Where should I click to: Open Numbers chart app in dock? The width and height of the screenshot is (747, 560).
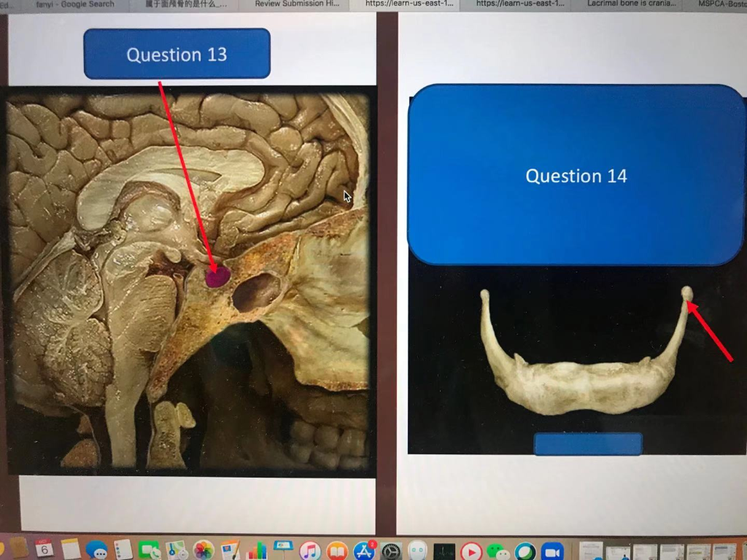[x=258, y=551]
